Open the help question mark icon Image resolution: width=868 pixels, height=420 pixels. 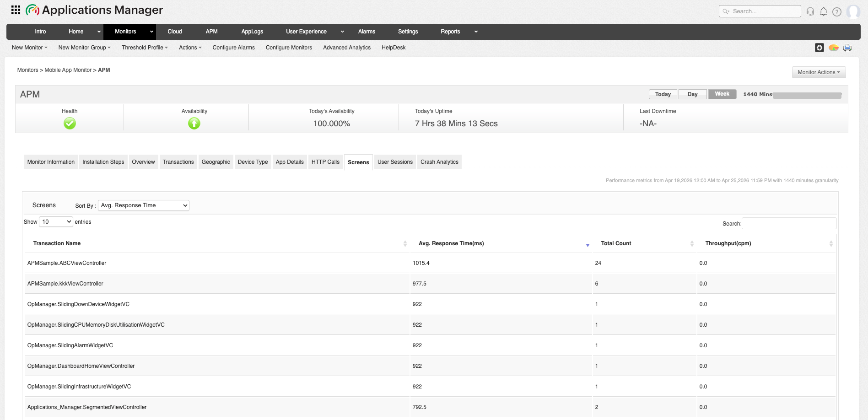(x=837, y=11)
